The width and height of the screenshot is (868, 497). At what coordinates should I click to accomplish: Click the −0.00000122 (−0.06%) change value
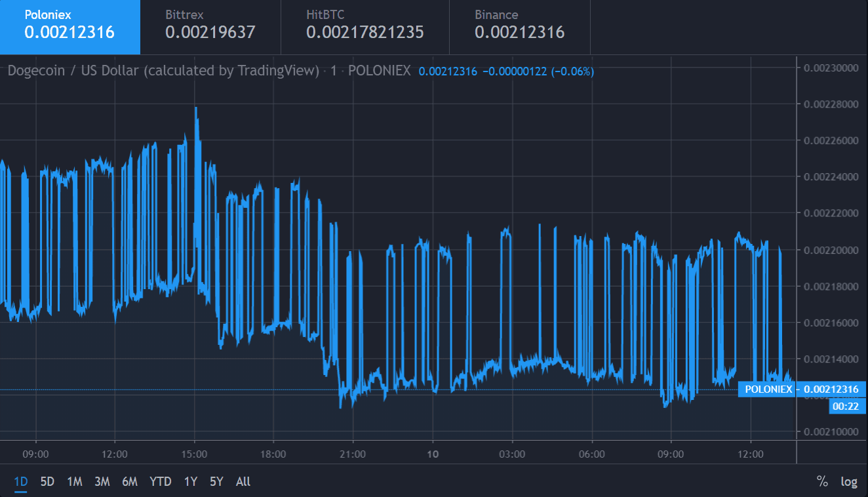click(x=538, y=71)
